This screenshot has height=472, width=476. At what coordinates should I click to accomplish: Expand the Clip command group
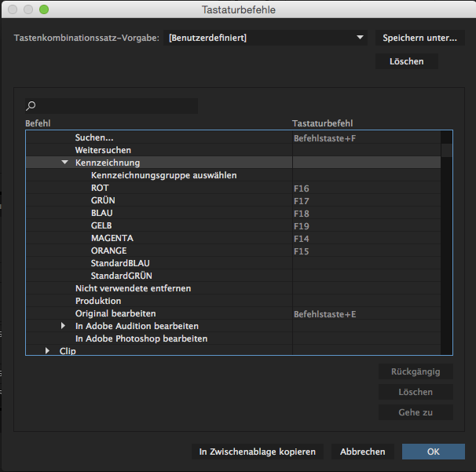point(48,351)
